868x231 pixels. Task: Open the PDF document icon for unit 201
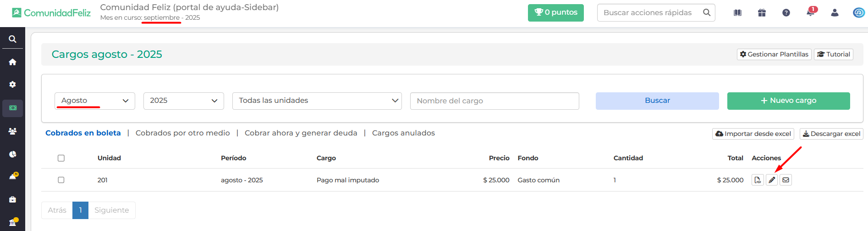[x=758, y=180]
